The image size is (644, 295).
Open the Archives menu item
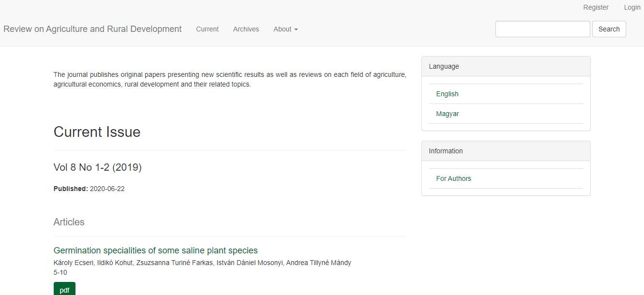(246, 29)
